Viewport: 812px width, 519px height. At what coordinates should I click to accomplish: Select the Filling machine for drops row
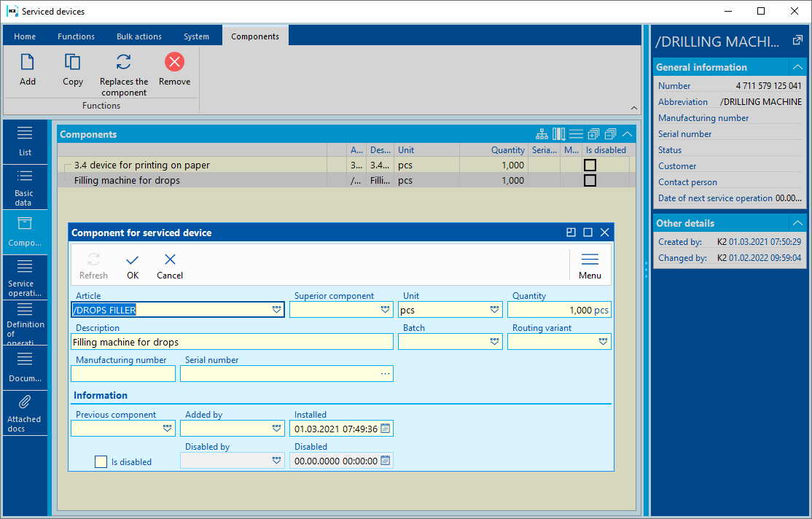(346, 180)
